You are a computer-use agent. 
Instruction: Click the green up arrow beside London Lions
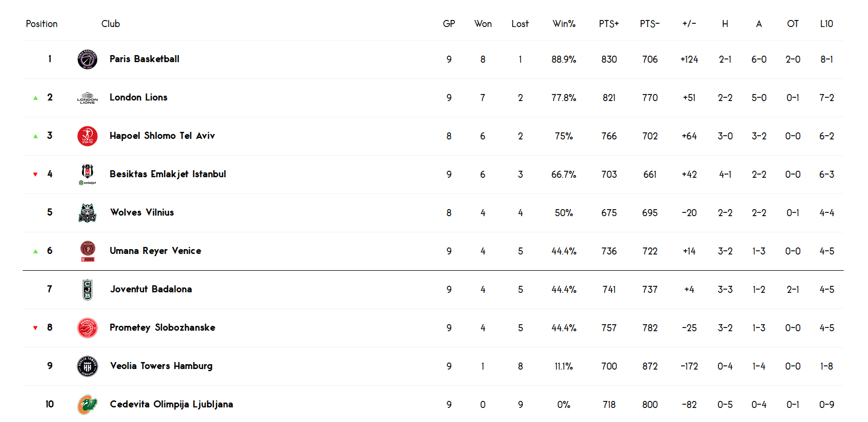click(36, 98)
